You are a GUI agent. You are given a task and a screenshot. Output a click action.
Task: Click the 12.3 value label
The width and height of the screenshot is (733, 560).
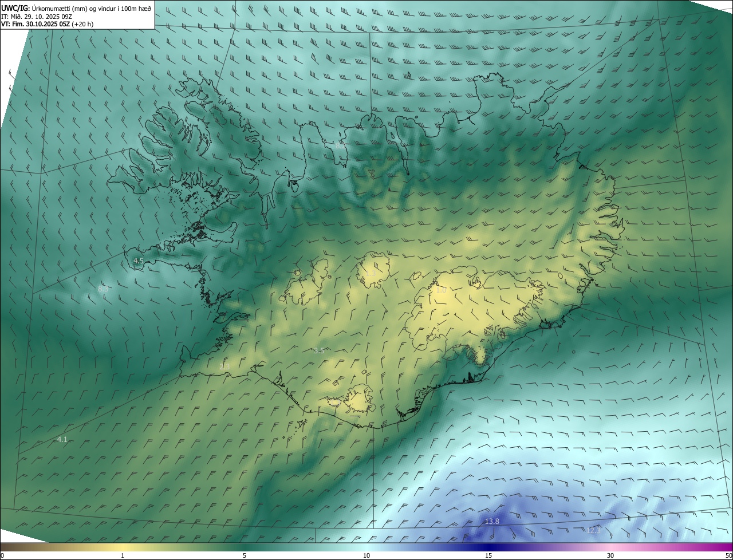594,530
